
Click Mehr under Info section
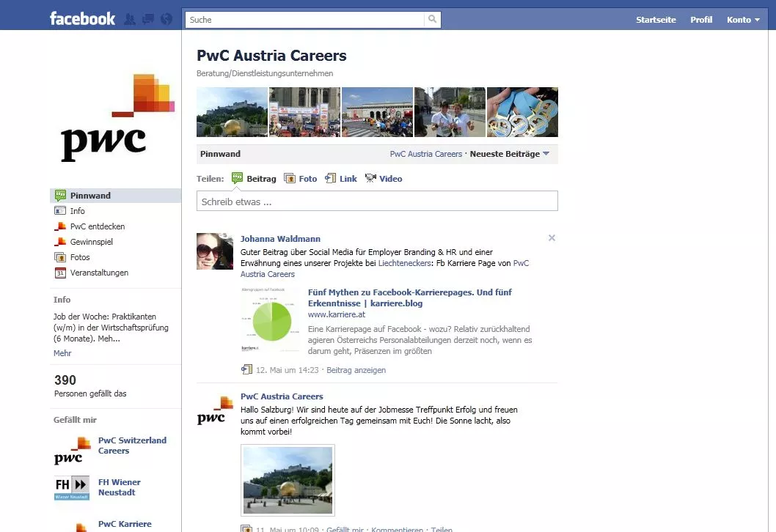point(62,353)
